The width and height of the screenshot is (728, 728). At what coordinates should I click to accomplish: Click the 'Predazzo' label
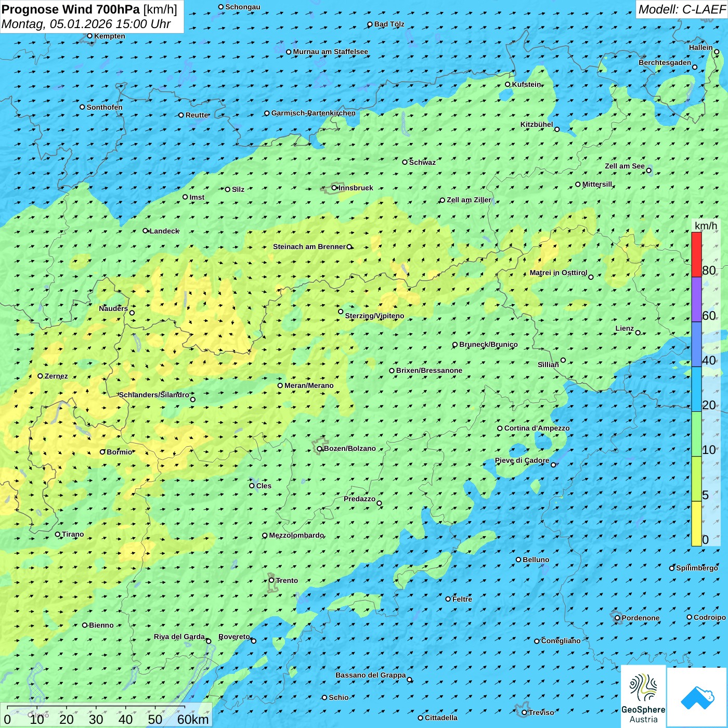(359, 499)
